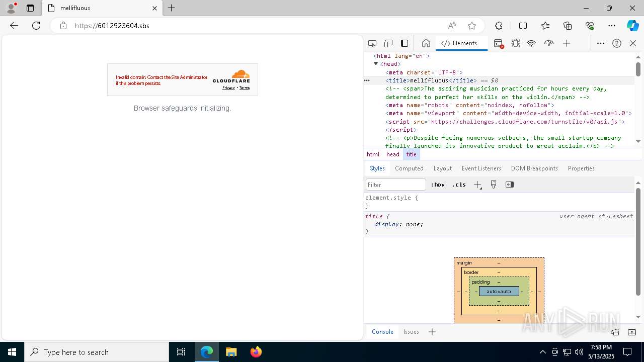Viewport: 644px width, 362px height.
Task: Open browser Extensions puzzle icon
Action: point(499,26)
